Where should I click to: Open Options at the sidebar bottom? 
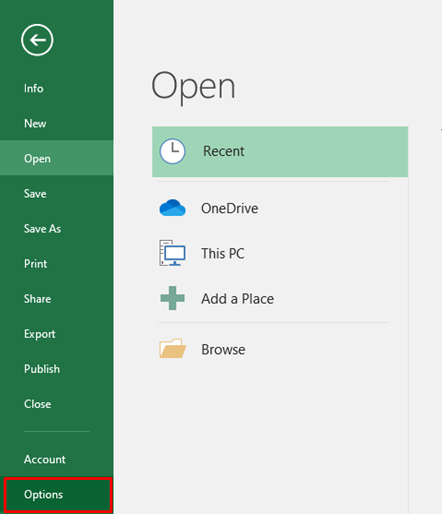point(58,495)
